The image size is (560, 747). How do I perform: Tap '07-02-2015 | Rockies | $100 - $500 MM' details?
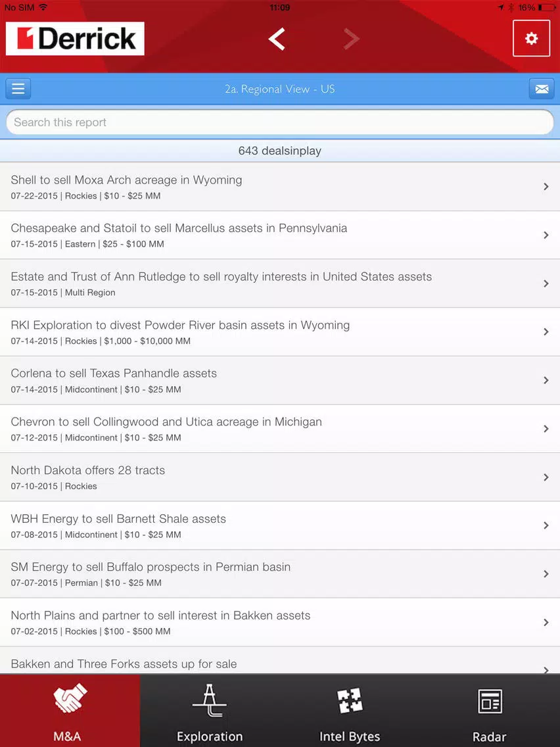91,631
